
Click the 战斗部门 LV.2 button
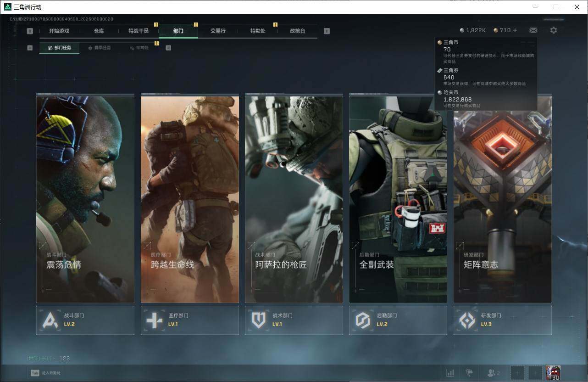click(x=85, y=320)
